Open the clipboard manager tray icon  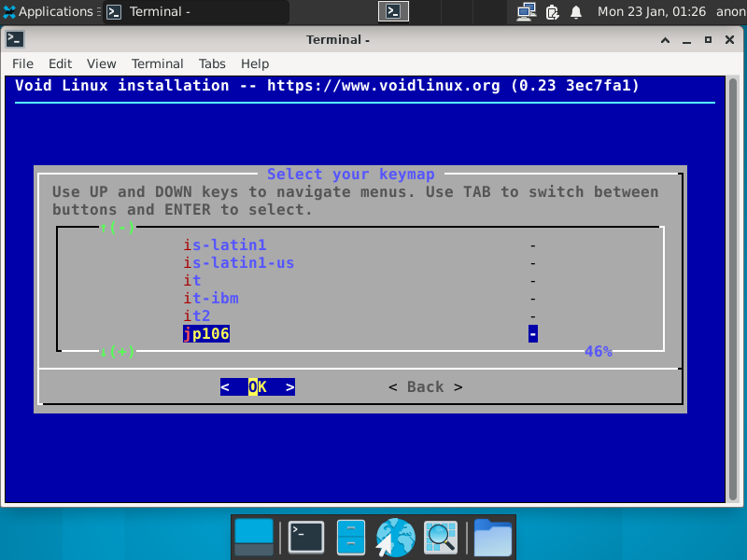tap(552, 12)
